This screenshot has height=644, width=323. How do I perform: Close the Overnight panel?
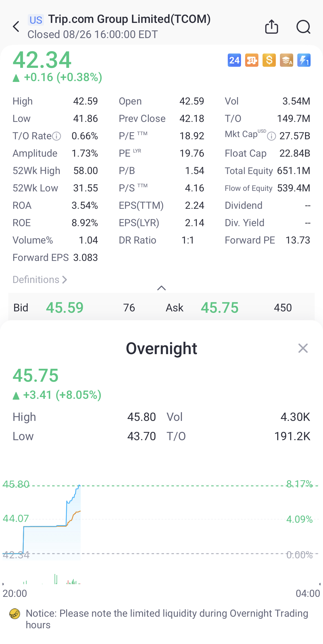click(x=303, y=348)
